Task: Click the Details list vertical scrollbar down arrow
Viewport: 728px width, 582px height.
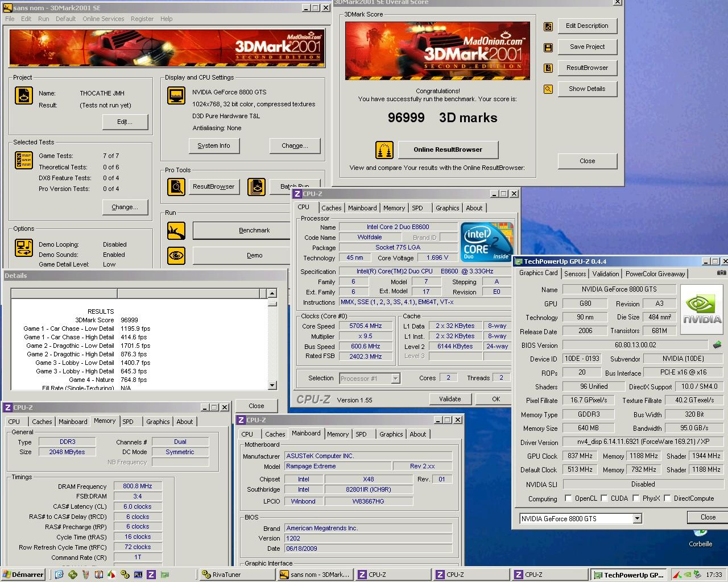Action: [x=272, y=385]
